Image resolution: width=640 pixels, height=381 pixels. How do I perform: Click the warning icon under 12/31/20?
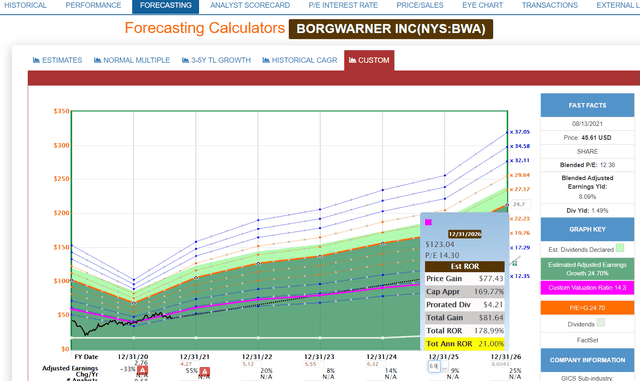click(142, 370)
